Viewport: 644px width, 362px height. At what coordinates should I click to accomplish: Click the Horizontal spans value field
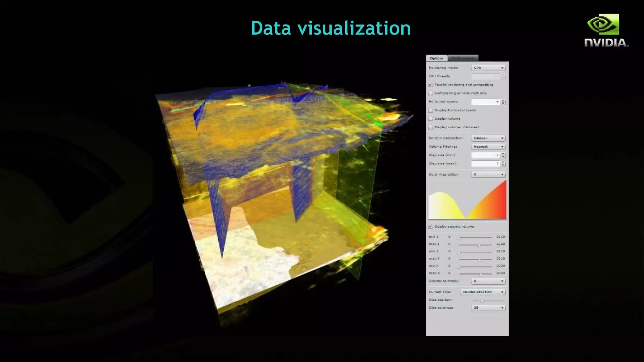pos(486,102)
